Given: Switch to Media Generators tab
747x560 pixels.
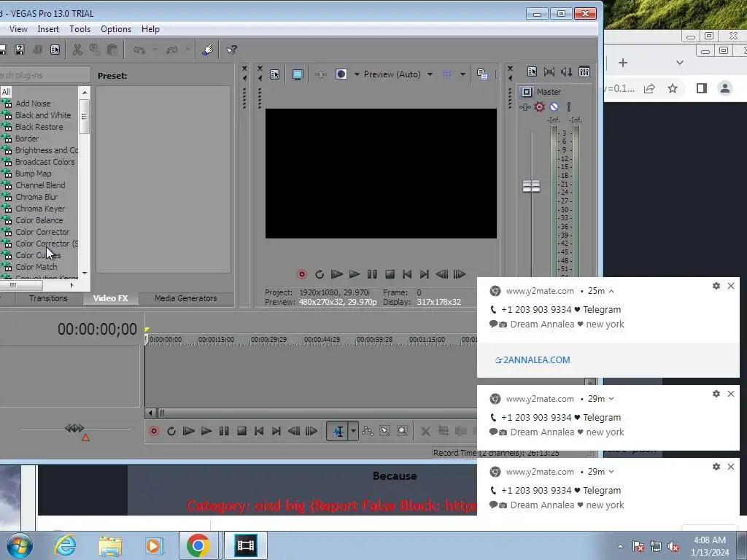Looking at the screenshot, I should click(x=186, y=298).
